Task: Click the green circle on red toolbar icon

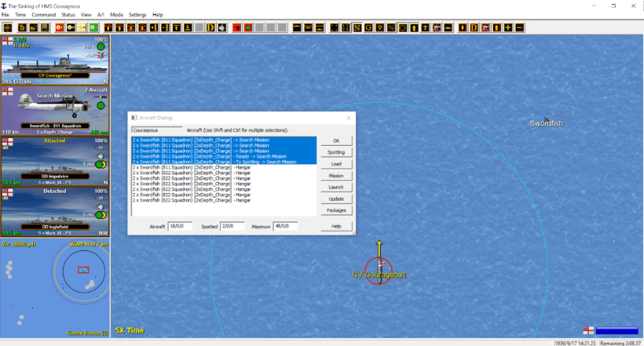Action: (248, 27)
